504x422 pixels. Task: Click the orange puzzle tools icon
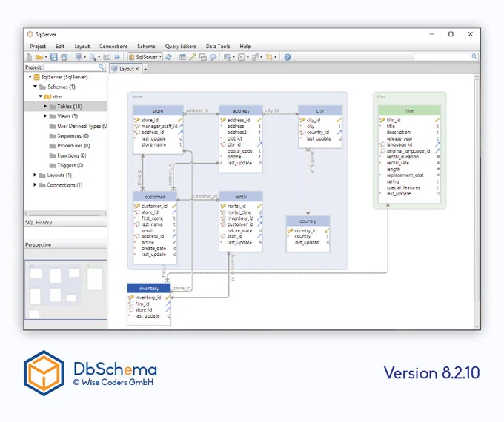point(269,57)
